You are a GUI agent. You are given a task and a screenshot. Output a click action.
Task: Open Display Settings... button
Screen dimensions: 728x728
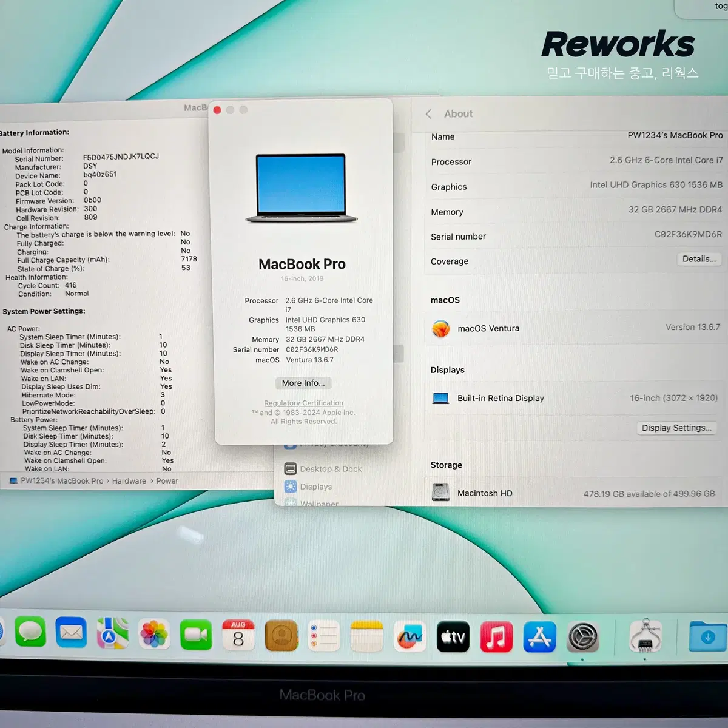pyautogui.click(x=677, y=428)
